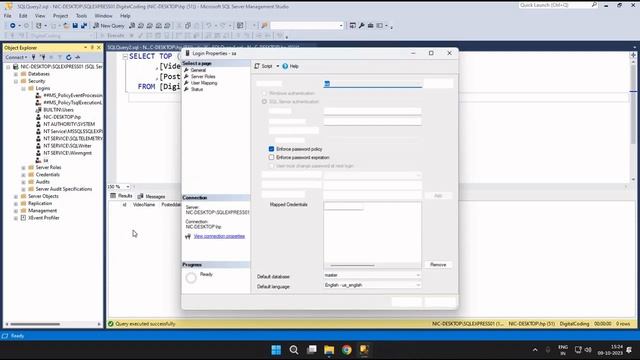Expand Server Objects node

point(16,196)
